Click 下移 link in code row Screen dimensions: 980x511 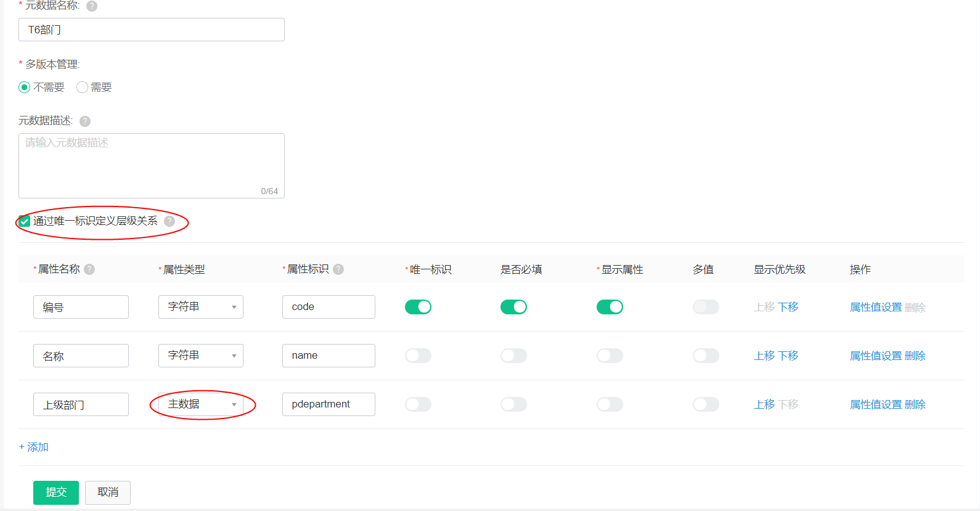(788, 307)
